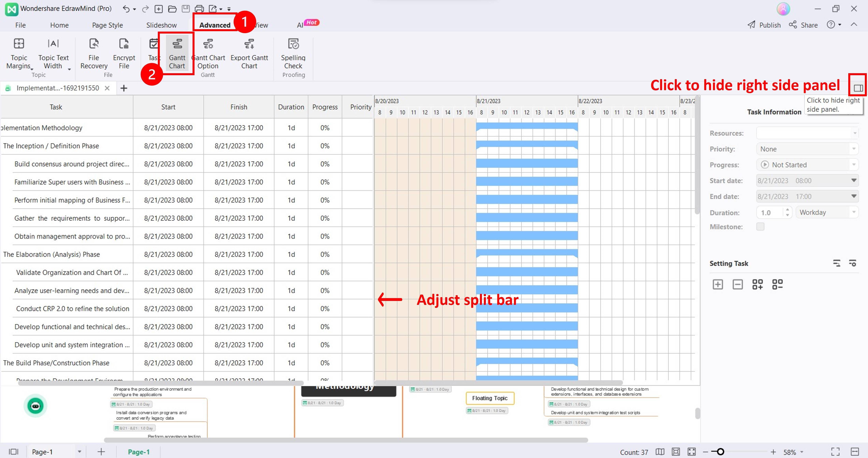
Task: Toggle the page outline panel button
Action: point(13,452)
